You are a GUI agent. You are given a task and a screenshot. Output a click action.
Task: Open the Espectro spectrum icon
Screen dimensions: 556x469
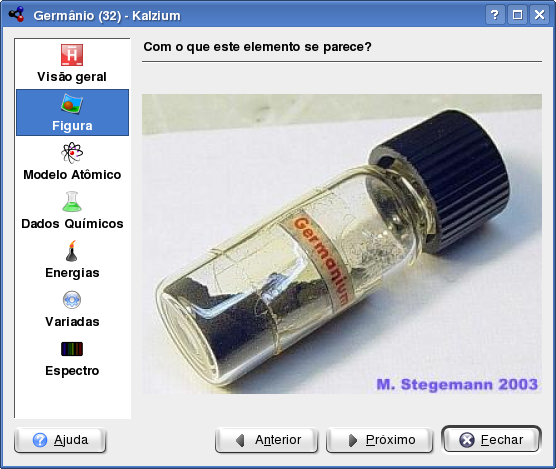[72, 349]
